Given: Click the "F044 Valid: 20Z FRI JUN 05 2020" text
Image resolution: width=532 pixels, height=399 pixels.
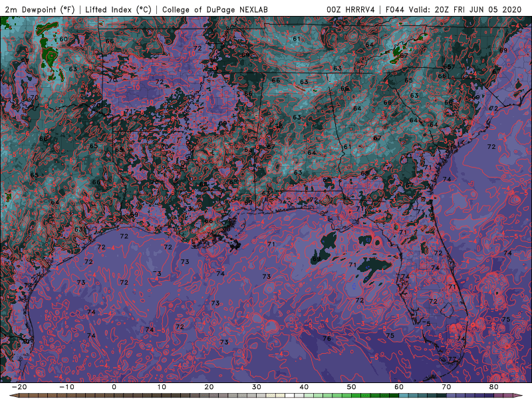Looking at the screenshot, I should tap(454, 9).
